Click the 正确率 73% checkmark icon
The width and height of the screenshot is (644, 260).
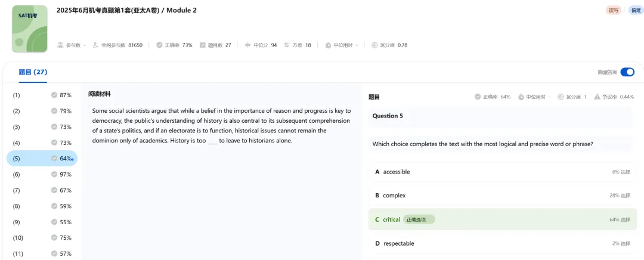coord(159,45)
